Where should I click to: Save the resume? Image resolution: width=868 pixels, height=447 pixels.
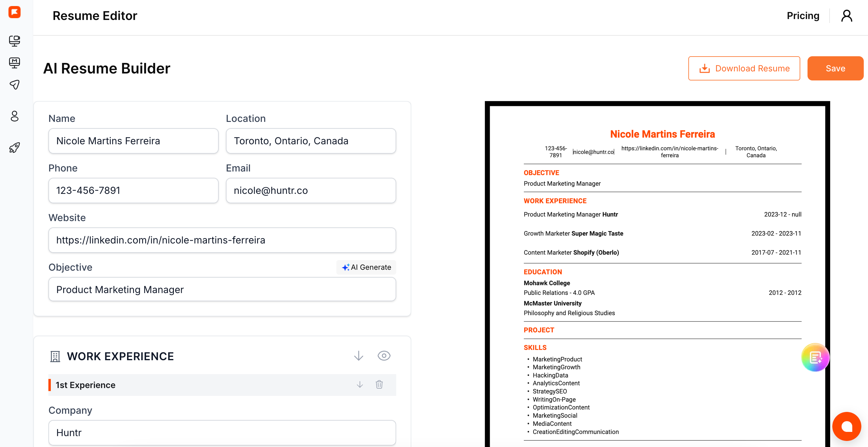(x=835, y=68)
